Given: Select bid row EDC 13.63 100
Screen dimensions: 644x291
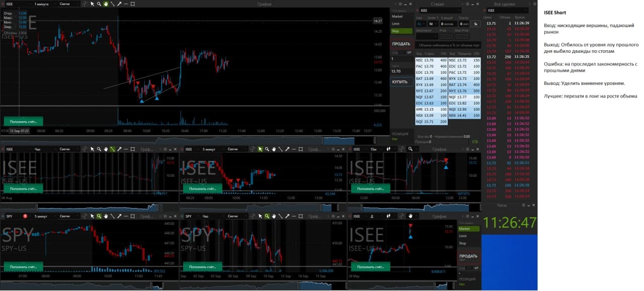Looking at the screenshot, I should 431,103.
